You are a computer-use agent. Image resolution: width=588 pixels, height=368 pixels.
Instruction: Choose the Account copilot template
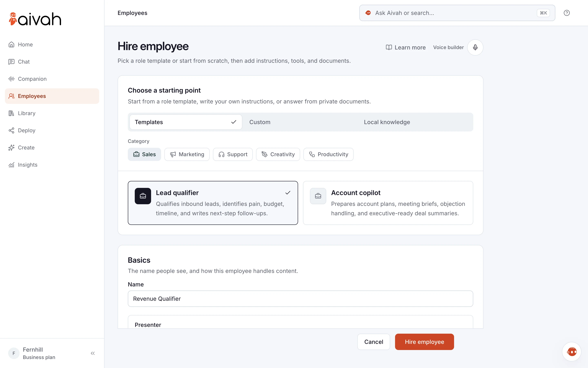click(x=388, y=203)
